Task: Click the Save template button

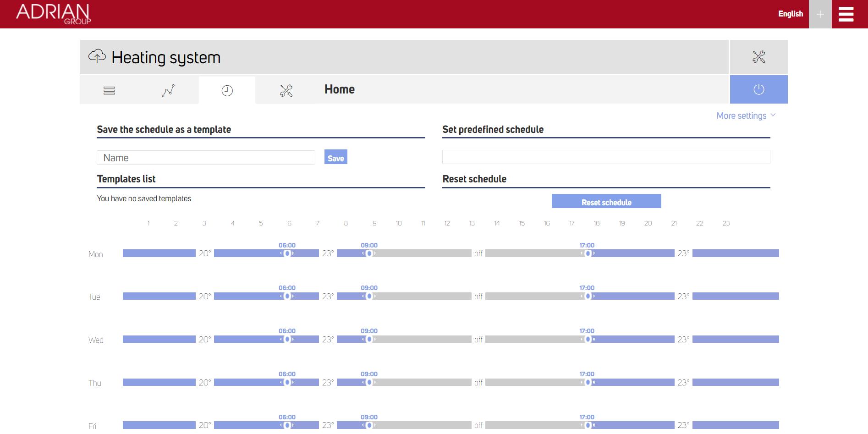Action: 336,157
